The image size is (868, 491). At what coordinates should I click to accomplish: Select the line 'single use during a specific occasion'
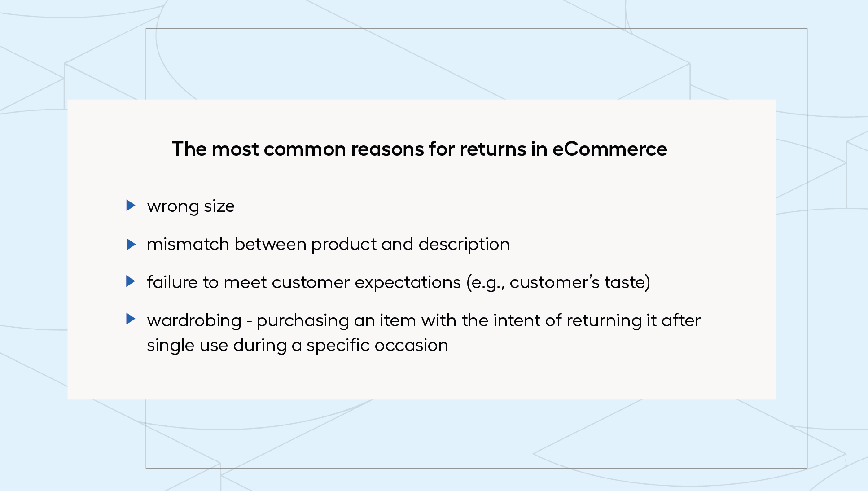298,346
